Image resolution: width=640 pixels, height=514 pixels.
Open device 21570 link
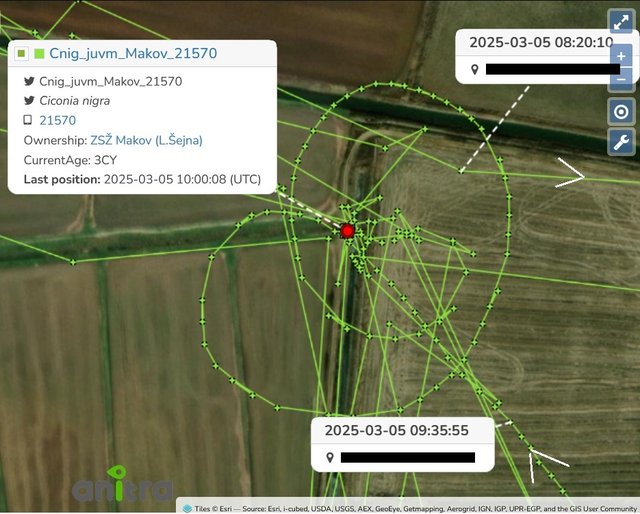58,120
